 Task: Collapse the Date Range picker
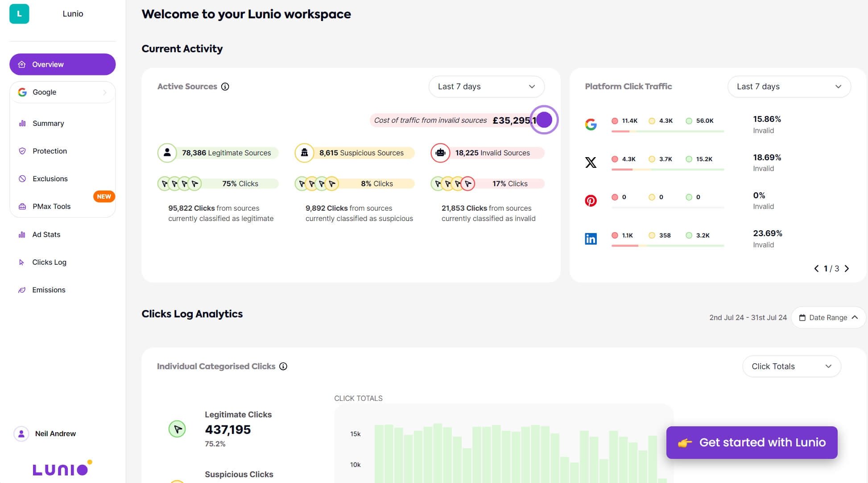(828, 317)
